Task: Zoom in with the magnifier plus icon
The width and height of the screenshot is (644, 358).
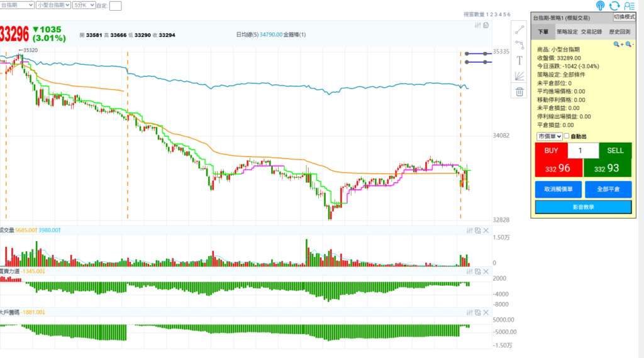Action: coord(618,45)
